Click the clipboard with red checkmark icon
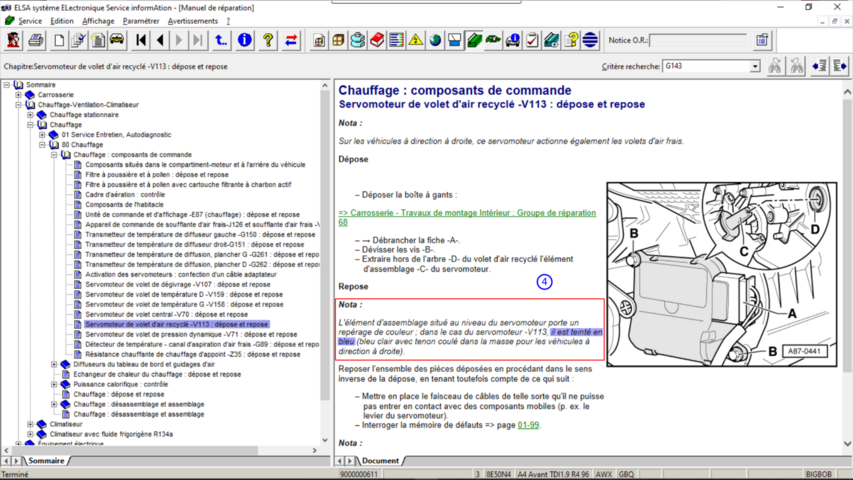Viewport: 853px width, 480px height. click(532, 40)
